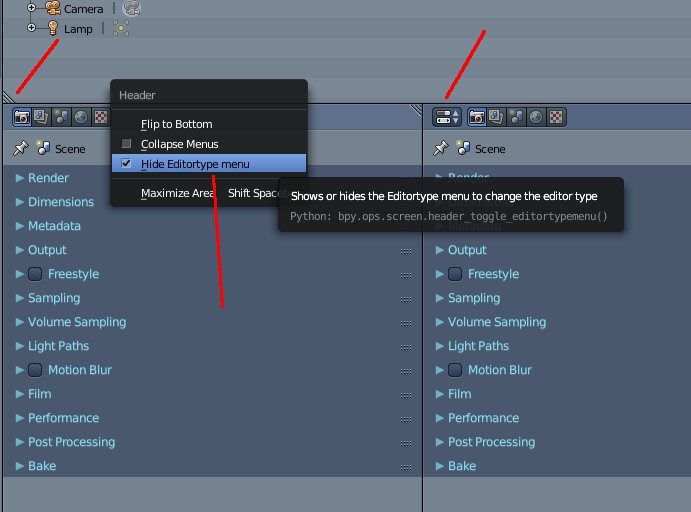The height and width of the screenshot is (512, 691).
Task: Select the Hide Editortype menu option
Action: pyautogui.click(x=195, y=164)
